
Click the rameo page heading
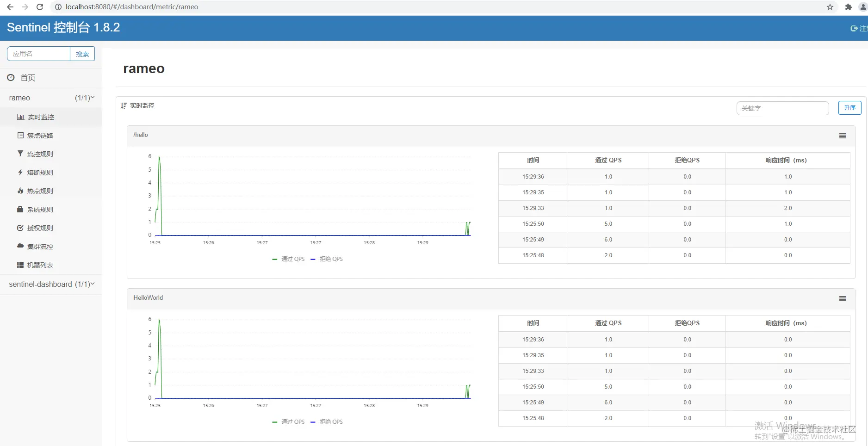pos(144,68)
